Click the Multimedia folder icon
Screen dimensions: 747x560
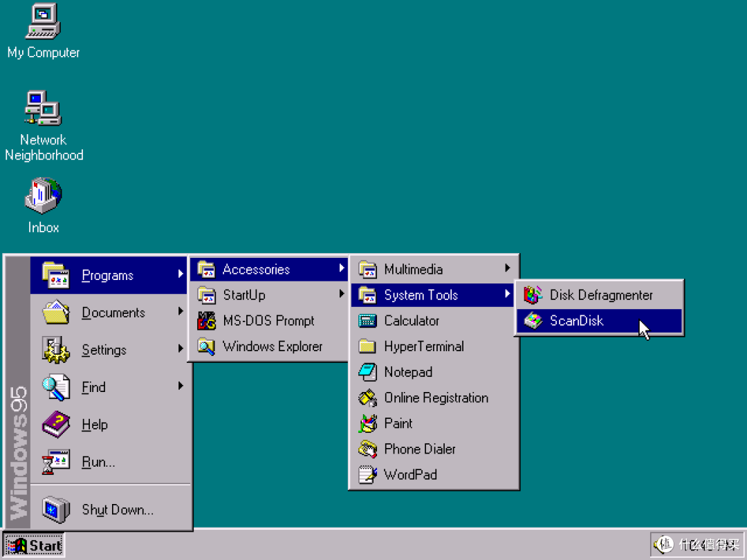[x=367, y=270]
